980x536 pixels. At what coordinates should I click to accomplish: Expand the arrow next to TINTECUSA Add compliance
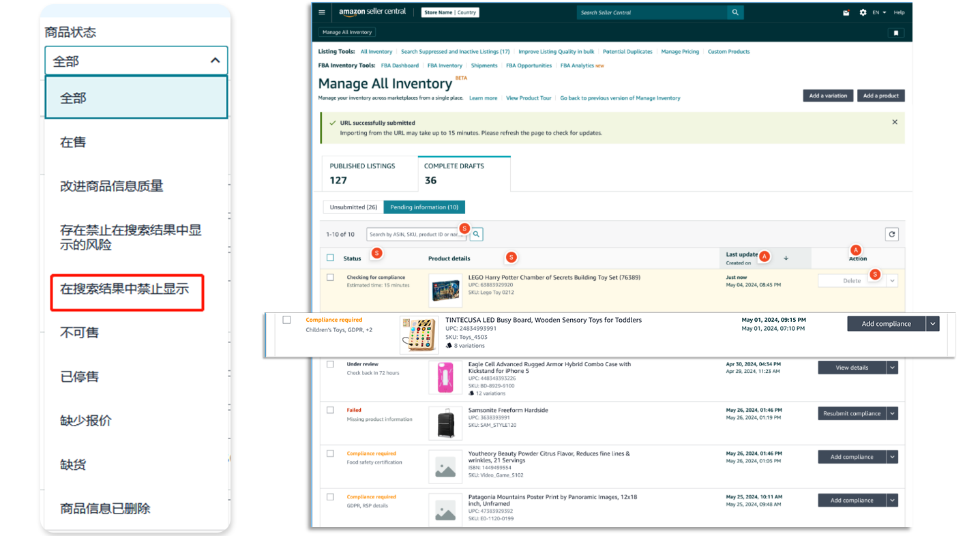(933, 324)
